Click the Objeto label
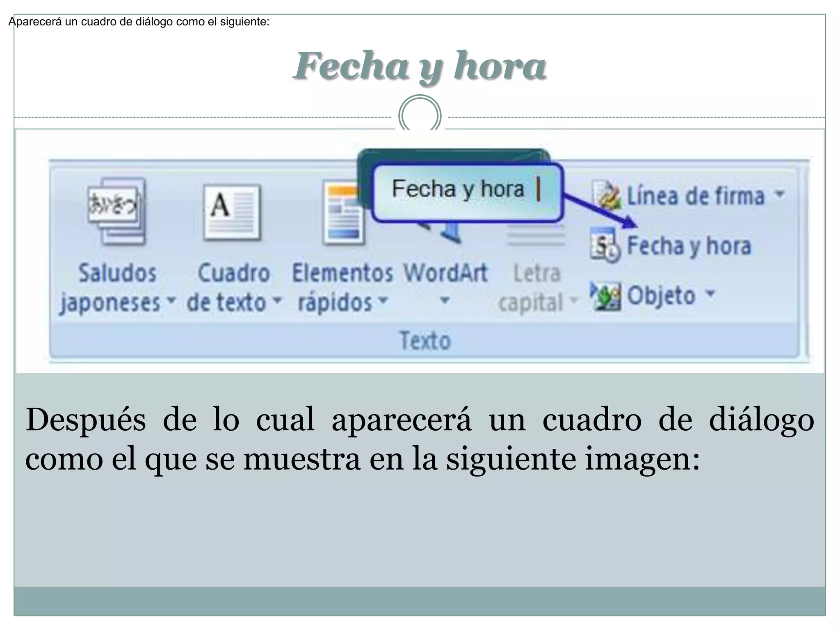The height and width of the screenshot is (630, 840). tap(661, 295)
